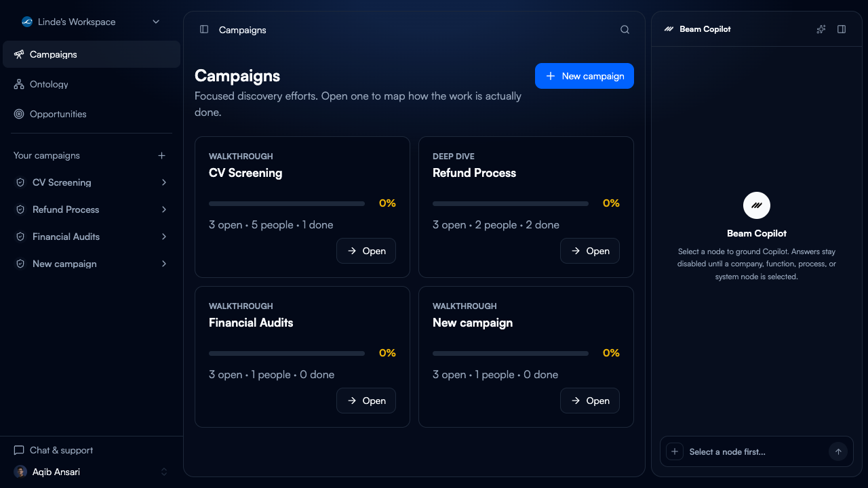Click the Beam Copilot header logo icon
This screenshot has width=868, height=488.
pos(669,29)
